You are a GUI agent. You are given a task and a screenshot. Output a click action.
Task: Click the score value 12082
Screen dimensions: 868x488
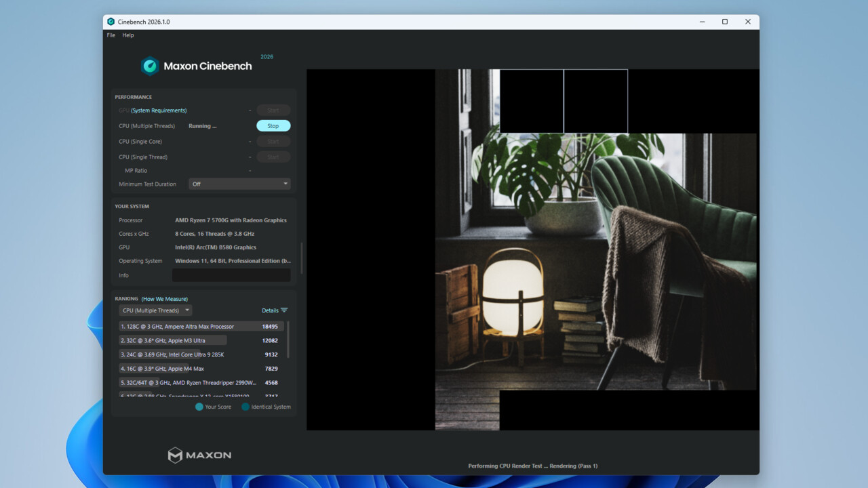[270, 340]
